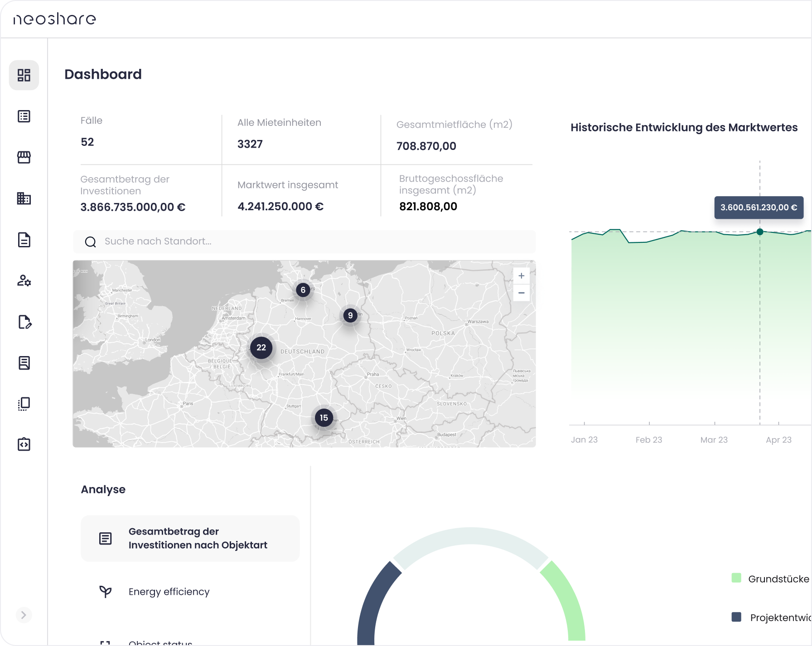Zoom out on the map with the minus button
The image size is (812, 646).
click(522, 293)
